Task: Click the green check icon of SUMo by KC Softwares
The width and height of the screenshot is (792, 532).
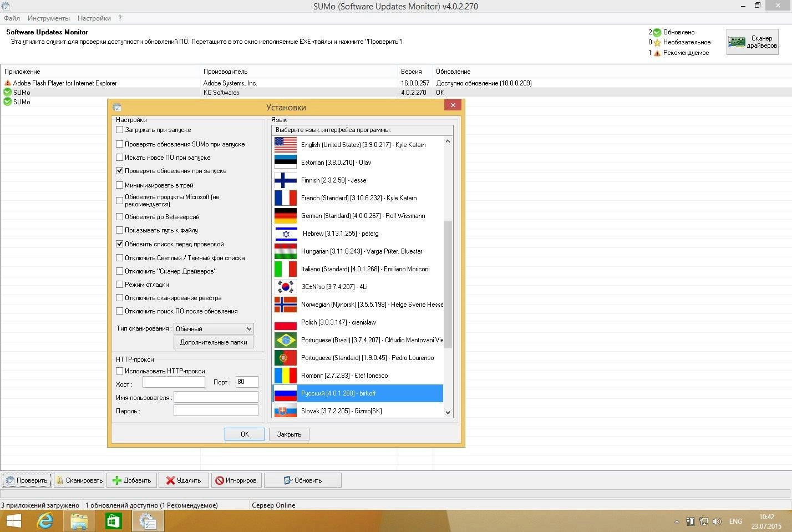Action: tap(8, 93)
